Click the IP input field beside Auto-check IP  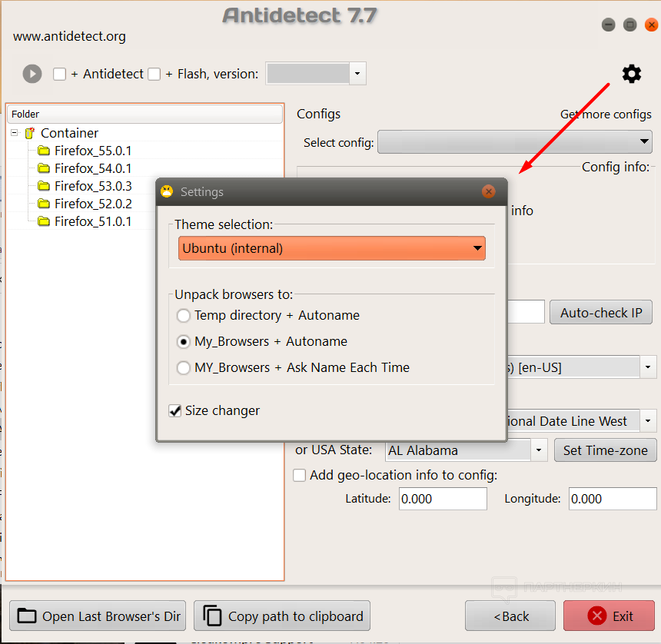pos(526,312)
